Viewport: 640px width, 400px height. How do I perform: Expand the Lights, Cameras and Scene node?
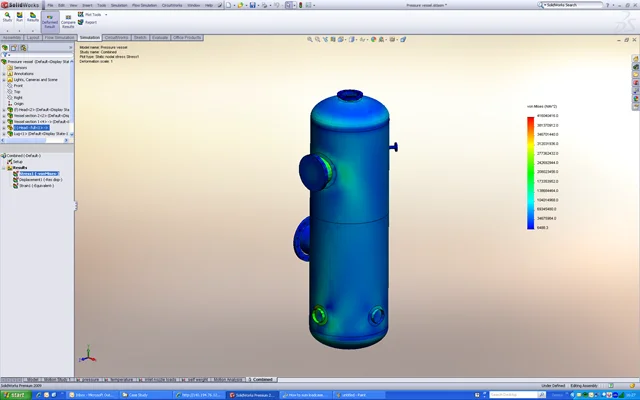coord(4,79)
